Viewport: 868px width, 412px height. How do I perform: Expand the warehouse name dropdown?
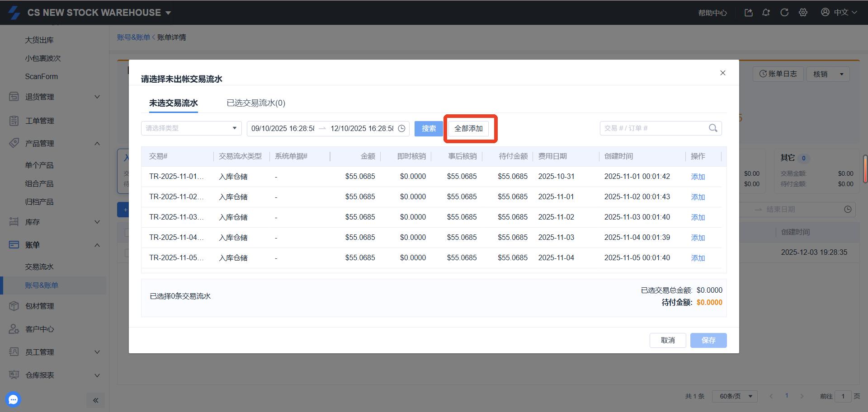(x=168, y=13)
